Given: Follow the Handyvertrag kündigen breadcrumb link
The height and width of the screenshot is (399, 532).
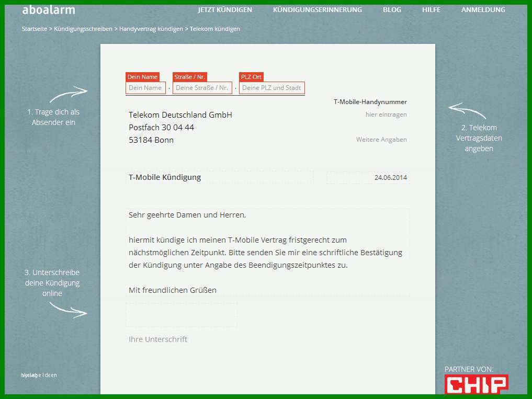Looking at the screenshot, I should 151,29.
